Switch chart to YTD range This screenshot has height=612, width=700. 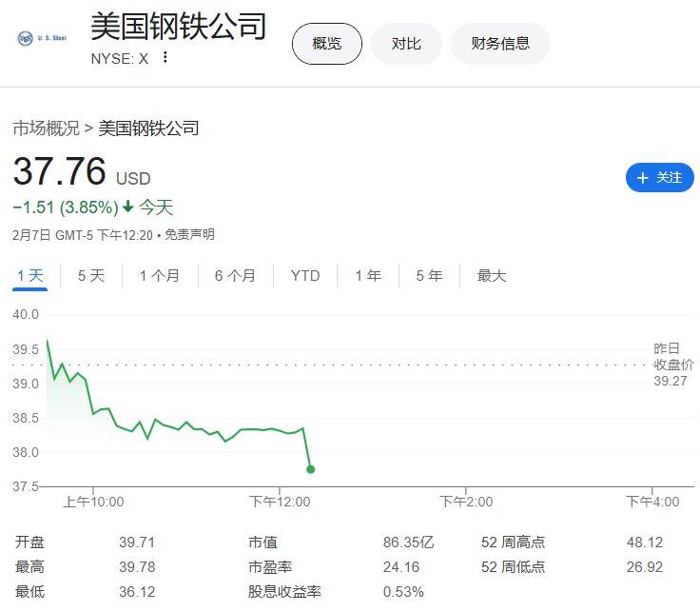click(x=305, y=276)
